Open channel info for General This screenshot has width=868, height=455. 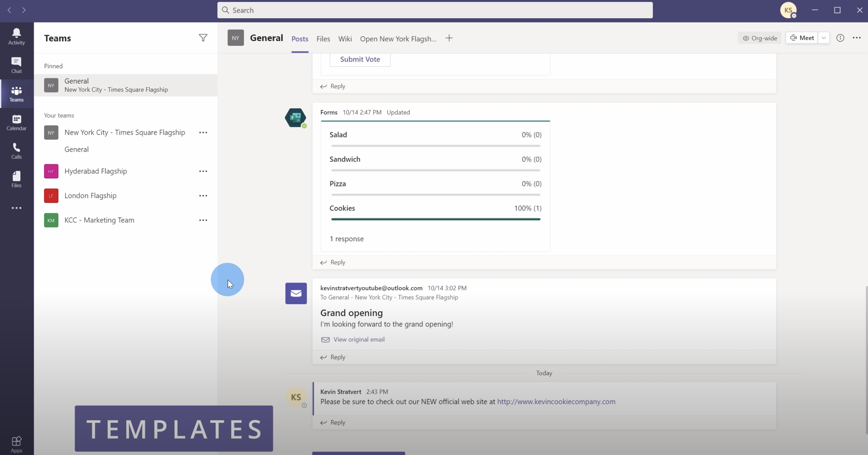pos(840,38)
